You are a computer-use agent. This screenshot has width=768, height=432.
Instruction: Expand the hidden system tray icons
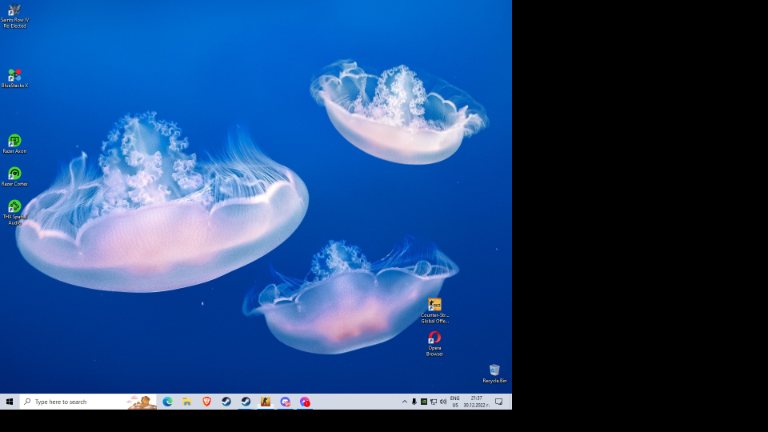click(405, 401)
